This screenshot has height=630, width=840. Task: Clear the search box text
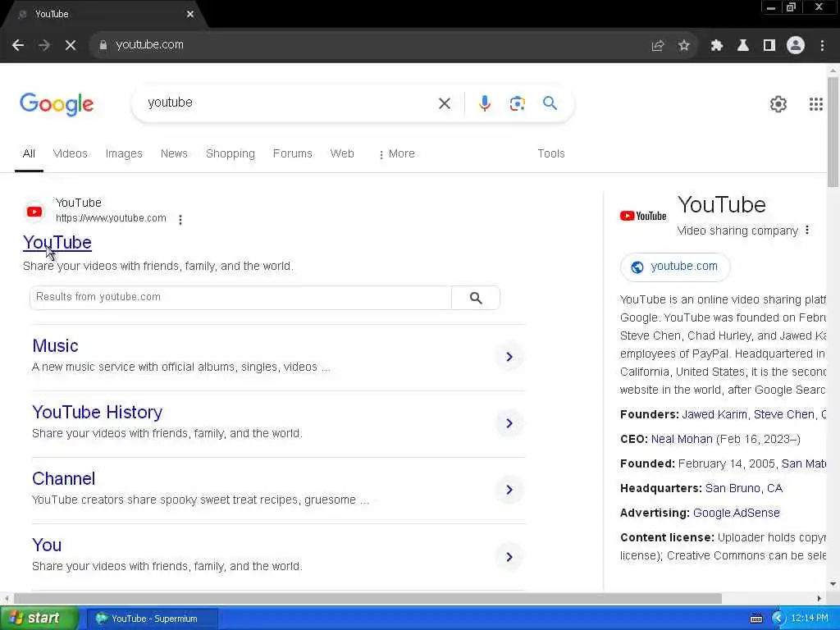(x=445, y=103)
